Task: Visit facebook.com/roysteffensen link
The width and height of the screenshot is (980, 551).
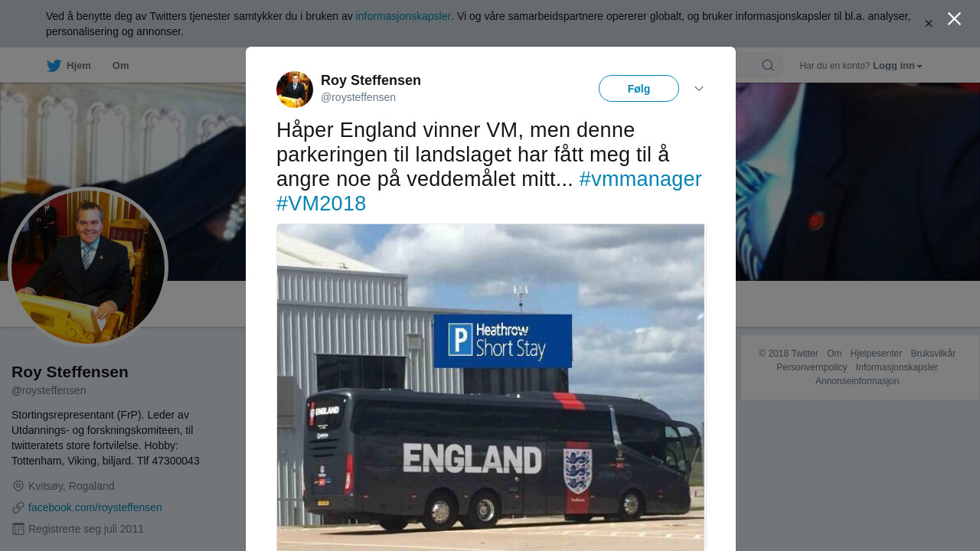Action: point(95,507)
